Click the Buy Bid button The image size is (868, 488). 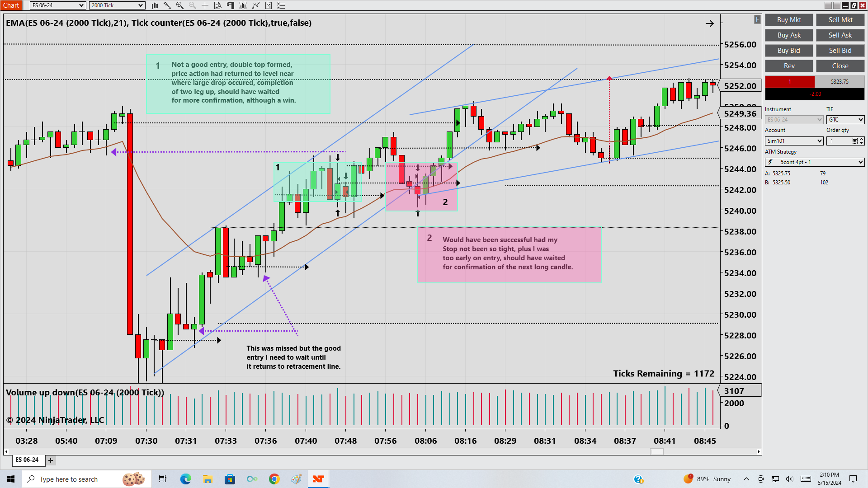(x=789, y=51)
